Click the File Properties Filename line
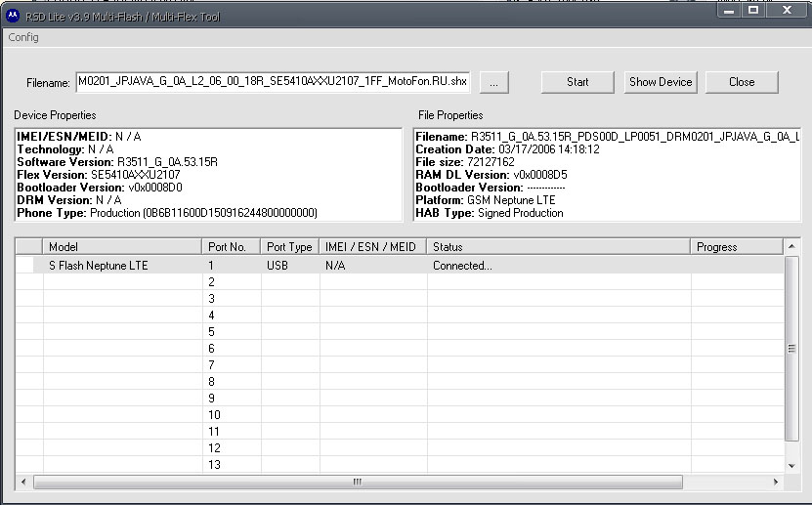This screenshot has width=812, height=505. [608, 137]
